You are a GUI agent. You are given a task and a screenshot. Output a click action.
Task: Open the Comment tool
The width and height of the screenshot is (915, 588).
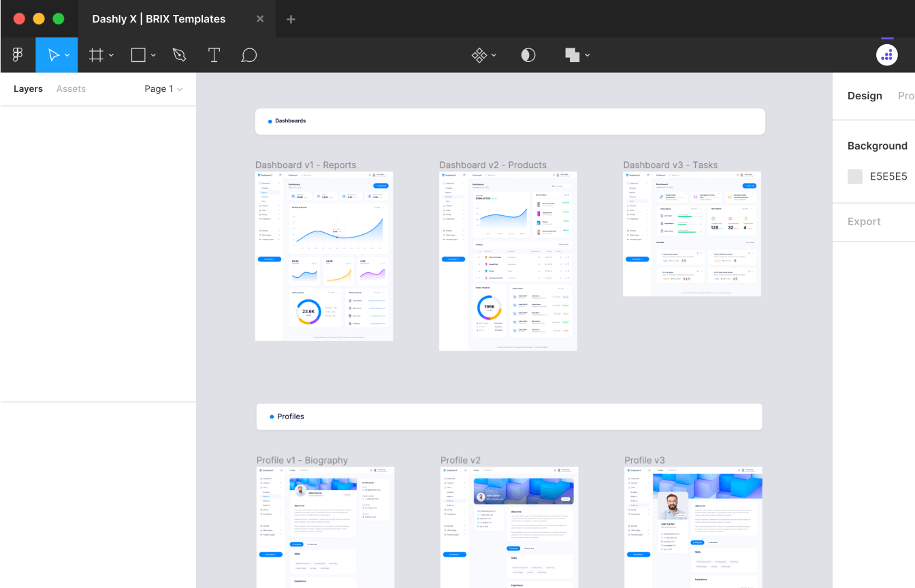(x=248, y=54)
